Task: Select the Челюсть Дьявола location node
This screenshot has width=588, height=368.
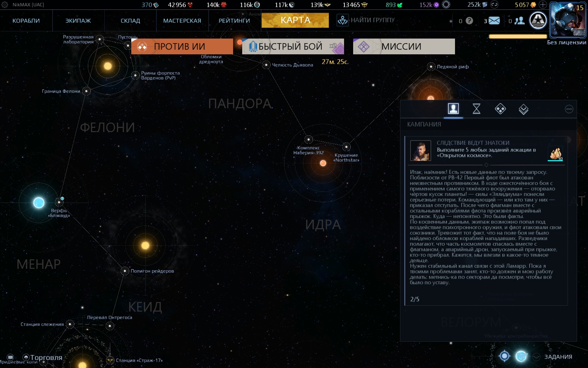Action: coord(266,65)
